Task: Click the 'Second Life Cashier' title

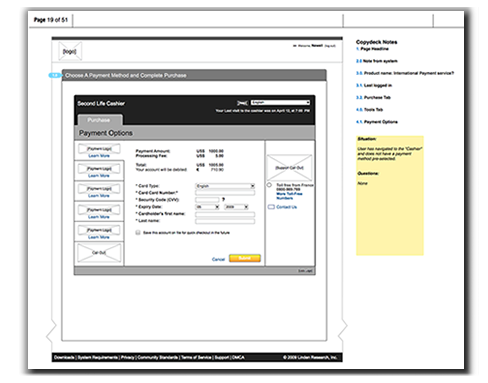Action: 101,103
